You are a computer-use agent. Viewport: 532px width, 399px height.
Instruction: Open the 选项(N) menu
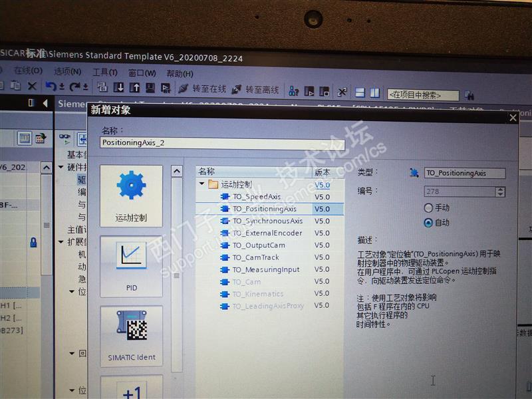(x=68, y=71)
